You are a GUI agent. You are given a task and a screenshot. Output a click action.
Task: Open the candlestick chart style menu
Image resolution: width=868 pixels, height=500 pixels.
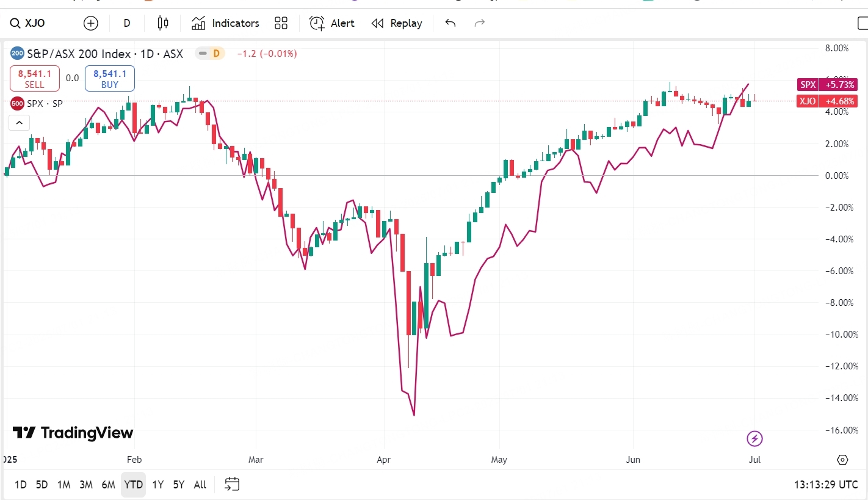point(162,23)
